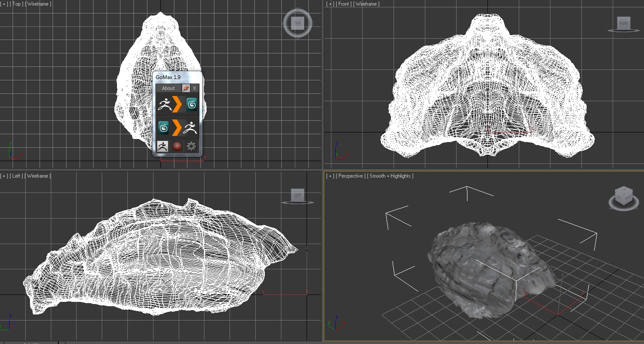The width and height of the screenshot is (644, 344).
Task: Click the About button in GoMax
Action: [x=168, y=88]
